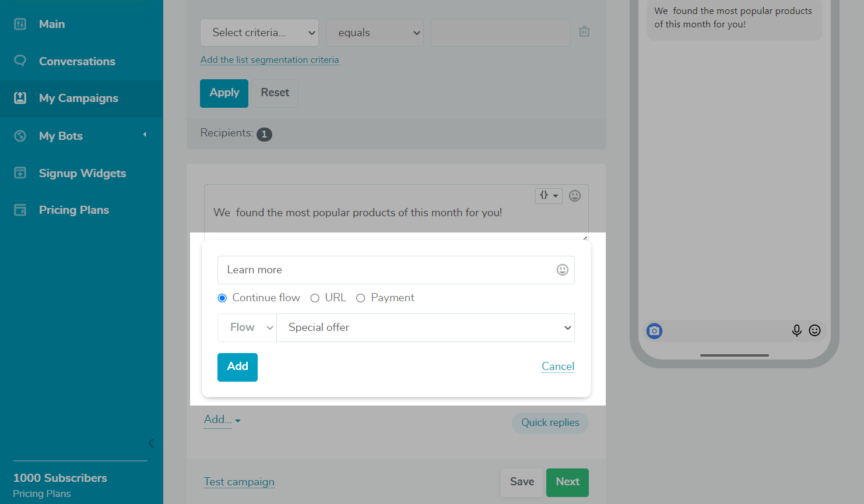Tap the smiley icon in phone preview

[x=814, y=331]
